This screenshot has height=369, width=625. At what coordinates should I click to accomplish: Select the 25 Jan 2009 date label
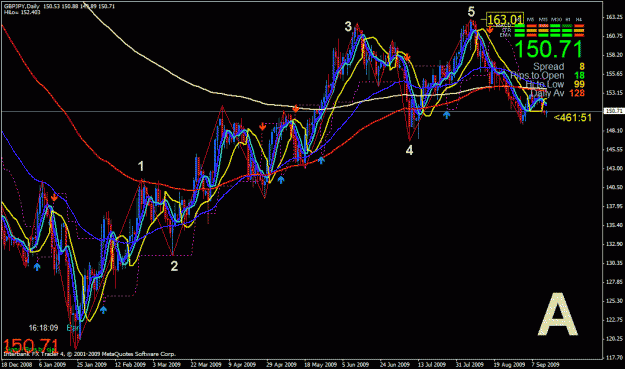click(92, 364)
